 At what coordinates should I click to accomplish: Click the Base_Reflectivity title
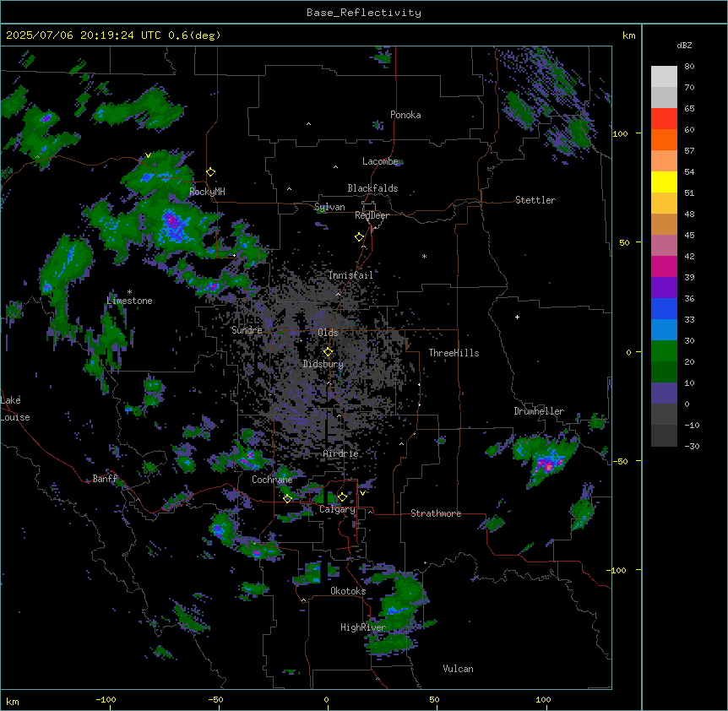click(364, 13)
